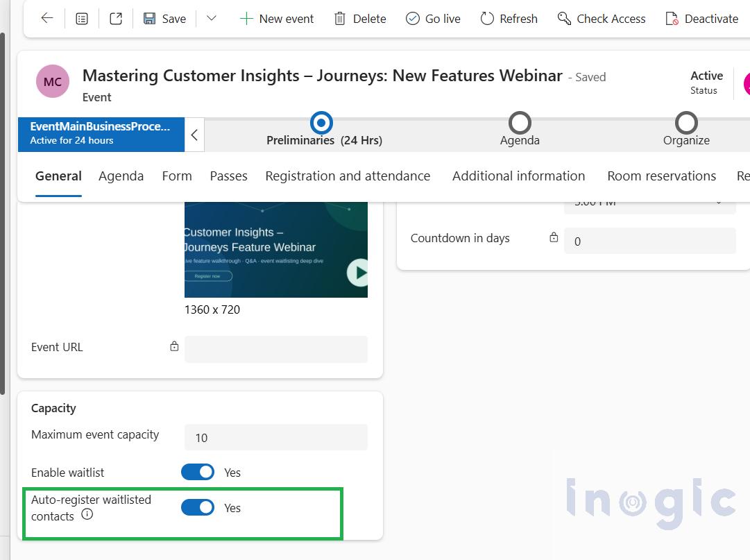The width and height of the screenshot is (750, 560).
Task: Open the record in a new window
Action: coord(116,19)
